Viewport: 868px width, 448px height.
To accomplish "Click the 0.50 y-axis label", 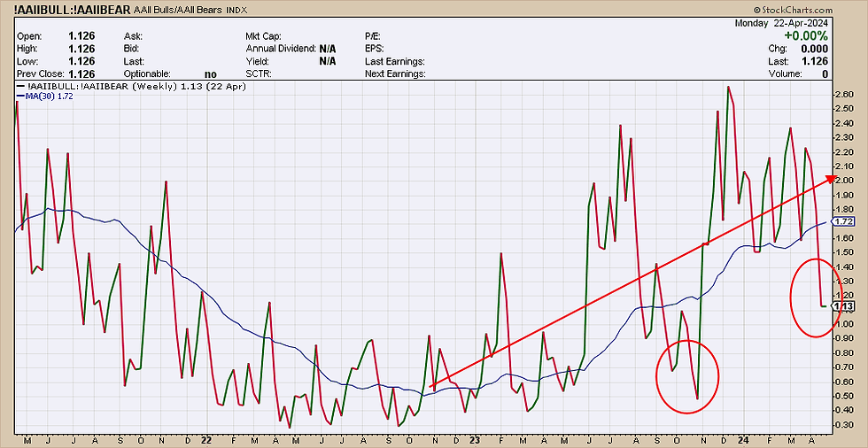I will point(844,396).
